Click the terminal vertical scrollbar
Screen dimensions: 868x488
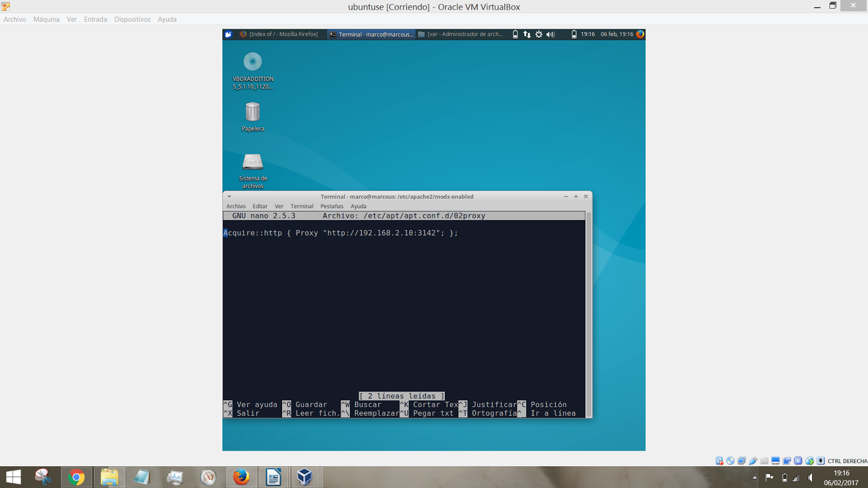coord(589,314)
